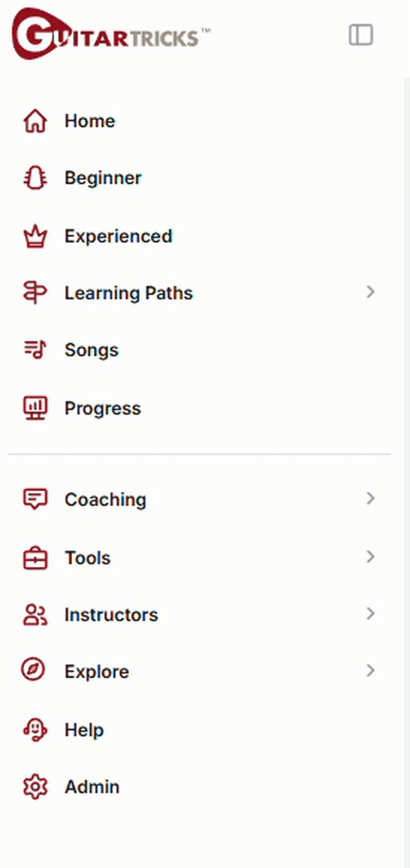Click the Tools briefcase icon

pyautogui.click(x=35, y=558)
